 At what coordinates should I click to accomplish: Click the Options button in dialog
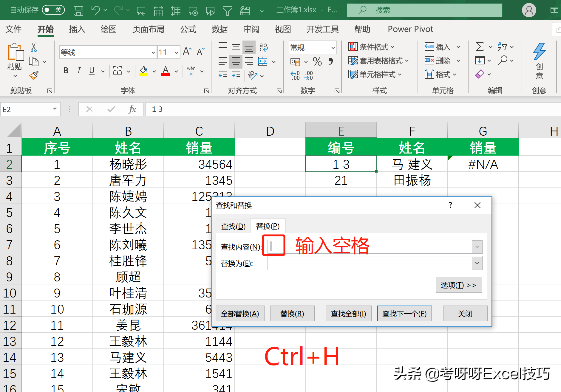coord(458,285)
